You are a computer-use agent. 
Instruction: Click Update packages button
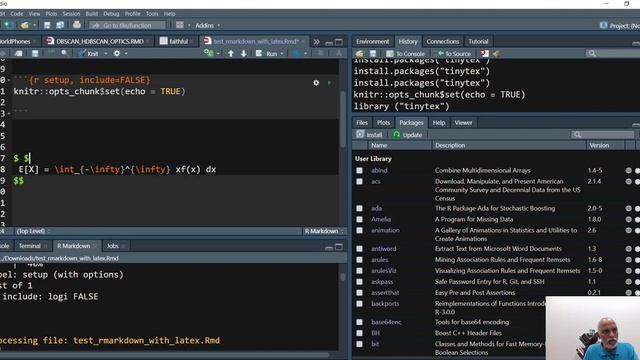pos(407,135)
